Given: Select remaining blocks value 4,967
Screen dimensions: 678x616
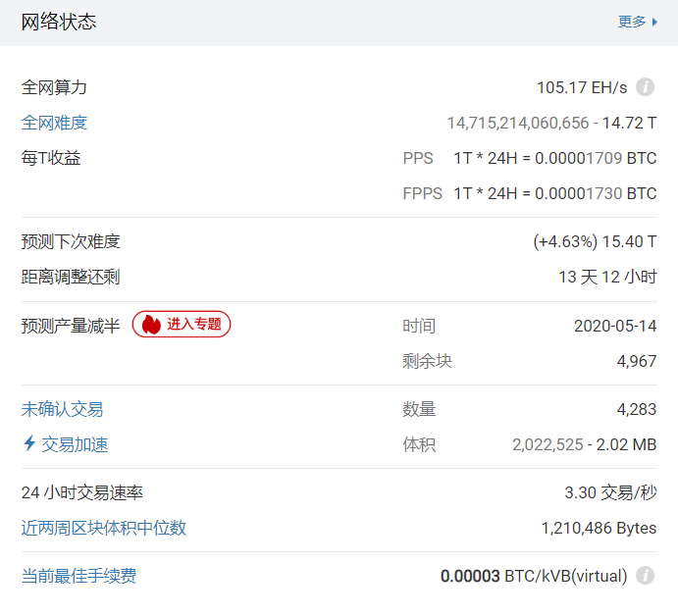Looking at the screenshot, I should pos(637,361).
